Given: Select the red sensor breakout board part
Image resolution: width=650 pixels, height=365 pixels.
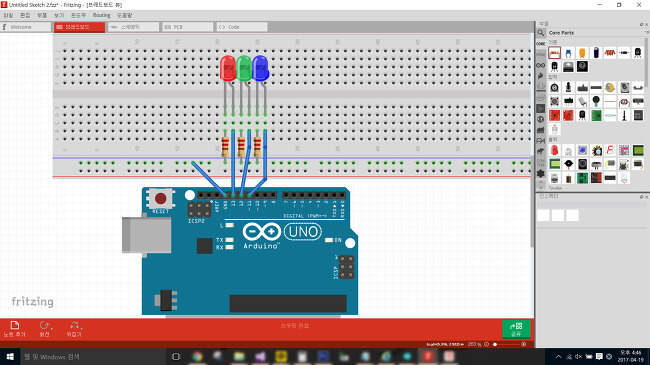Looking at the screenshot, I should pyautogui.click(x=554, y=115).
